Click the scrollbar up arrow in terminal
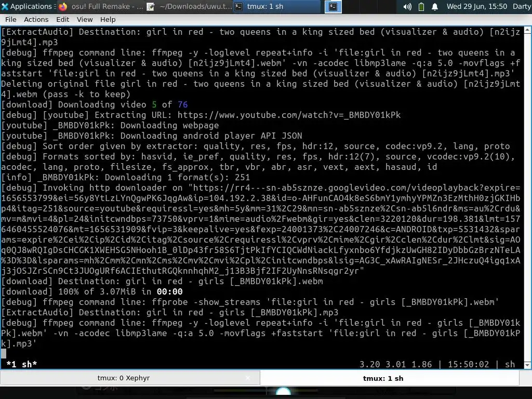Viewport: 532px width, 399px height. click(528, 30)
